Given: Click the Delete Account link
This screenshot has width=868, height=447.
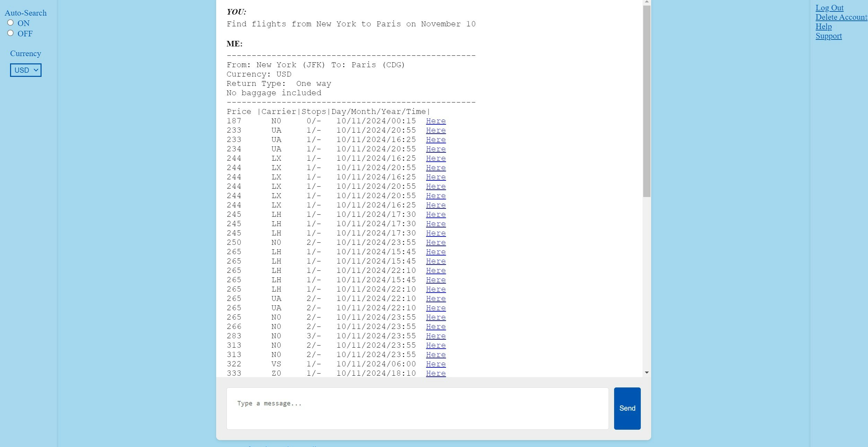Looking at the screenshot, I should pyautogui.click(x=841, y=17).
